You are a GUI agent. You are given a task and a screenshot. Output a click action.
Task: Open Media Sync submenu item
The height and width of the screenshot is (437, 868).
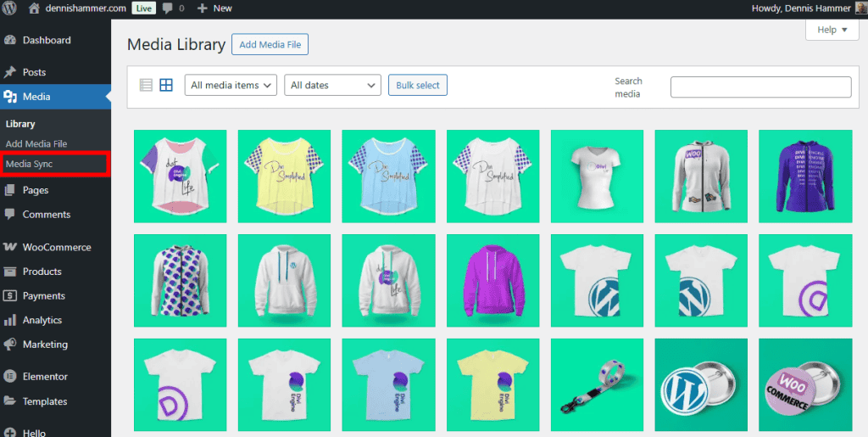click(x=30, y=164)
